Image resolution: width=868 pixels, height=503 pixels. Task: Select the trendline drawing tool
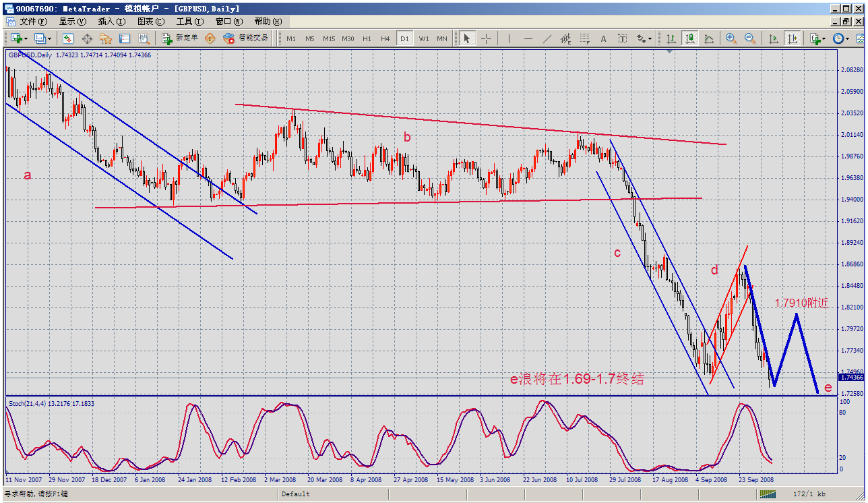[547, 38]
